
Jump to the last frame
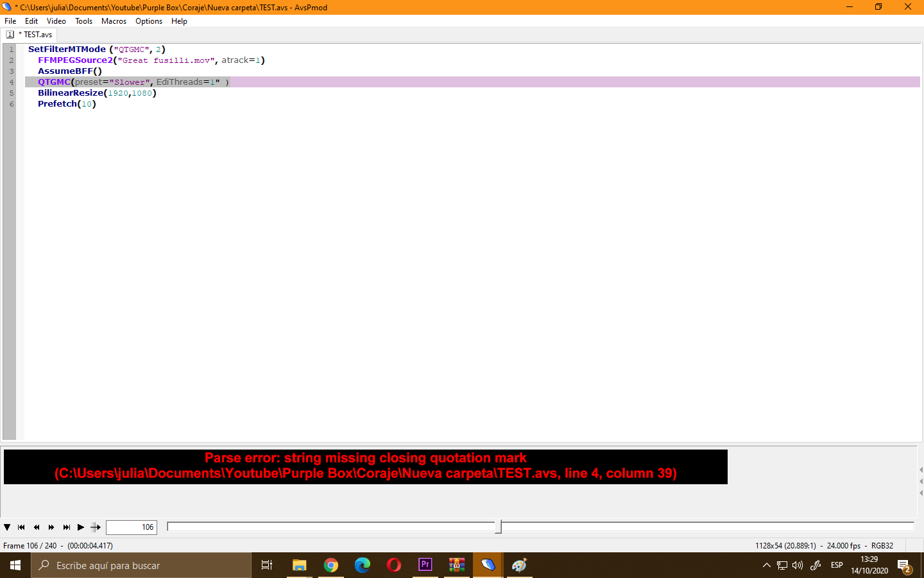(67, 527)
